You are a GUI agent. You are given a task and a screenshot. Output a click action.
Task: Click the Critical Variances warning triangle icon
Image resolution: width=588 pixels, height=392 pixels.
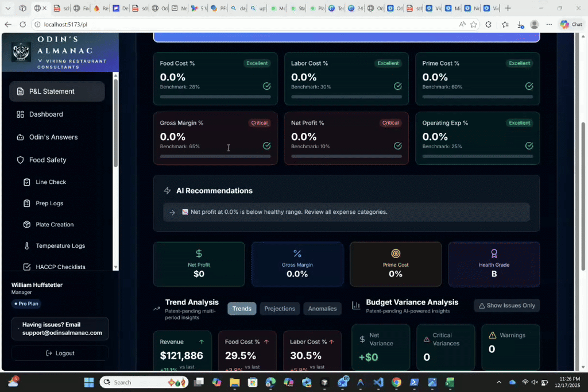coord(427,340)
